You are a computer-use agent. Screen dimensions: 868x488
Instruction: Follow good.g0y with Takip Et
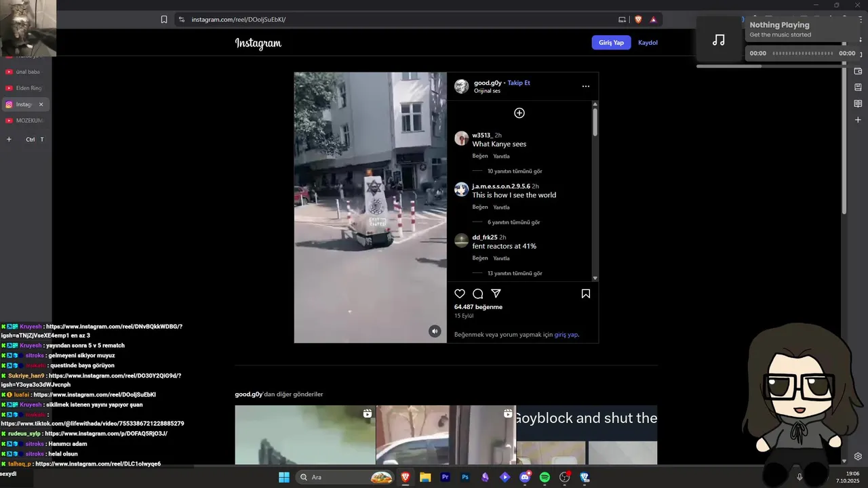(519, 83)
